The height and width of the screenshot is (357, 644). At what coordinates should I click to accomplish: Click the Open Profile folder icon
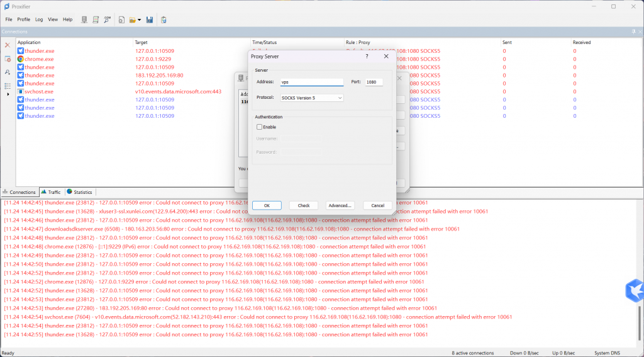coord(132,20)
